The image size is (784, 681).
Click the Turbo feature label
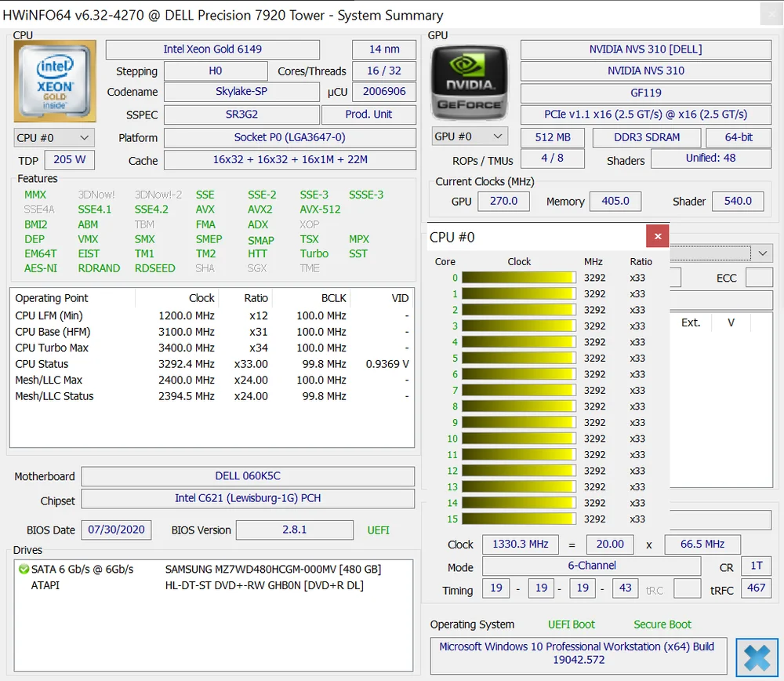click(x=314, y=253)
